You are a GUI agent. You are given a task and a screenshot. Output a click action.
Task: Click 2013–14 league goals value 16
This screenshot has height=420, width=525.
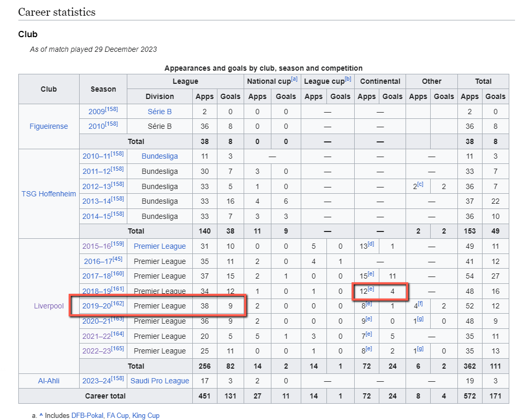click(x=231, y=201)
